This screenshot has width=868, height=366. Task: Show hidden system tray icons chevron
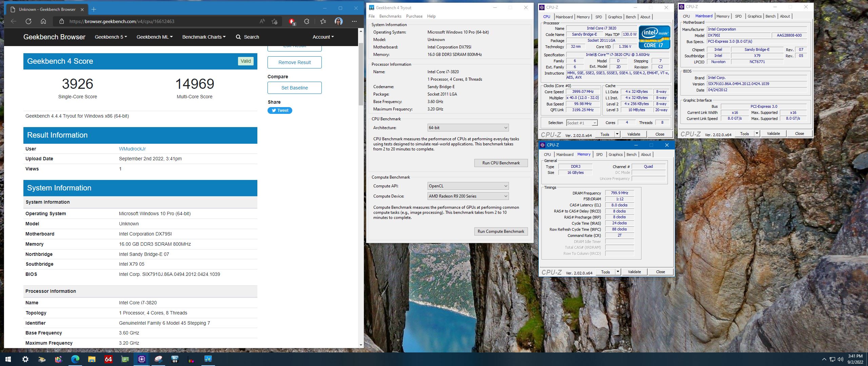tap(824, 359)
